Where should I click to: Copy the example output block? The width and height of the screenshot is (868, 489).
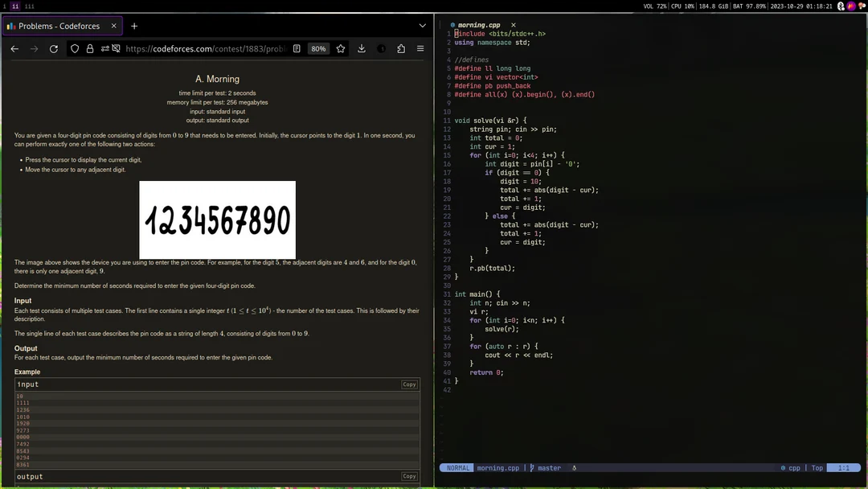tap(409, 475)
